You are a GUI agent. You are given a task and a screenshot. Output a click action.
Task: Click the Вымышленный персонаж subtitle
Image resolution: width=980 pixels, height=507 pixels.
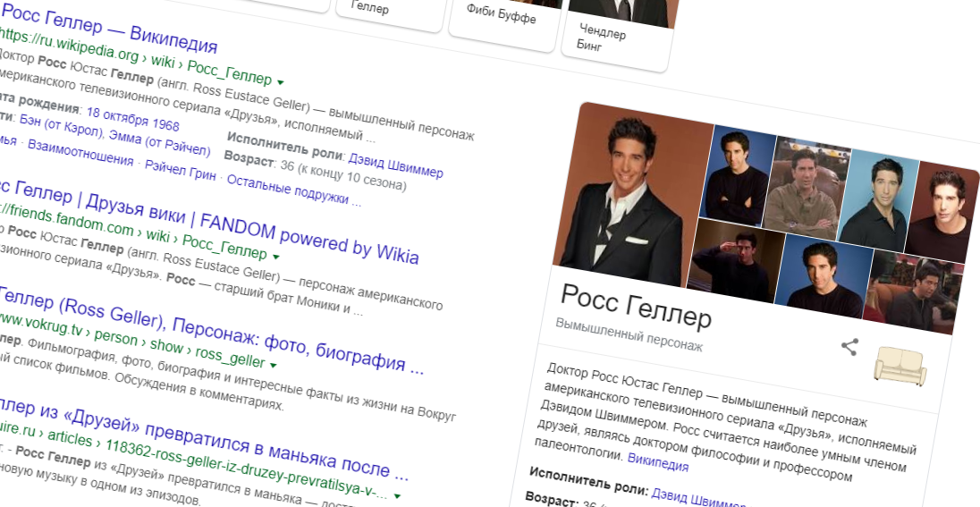[x=629, y=334]
